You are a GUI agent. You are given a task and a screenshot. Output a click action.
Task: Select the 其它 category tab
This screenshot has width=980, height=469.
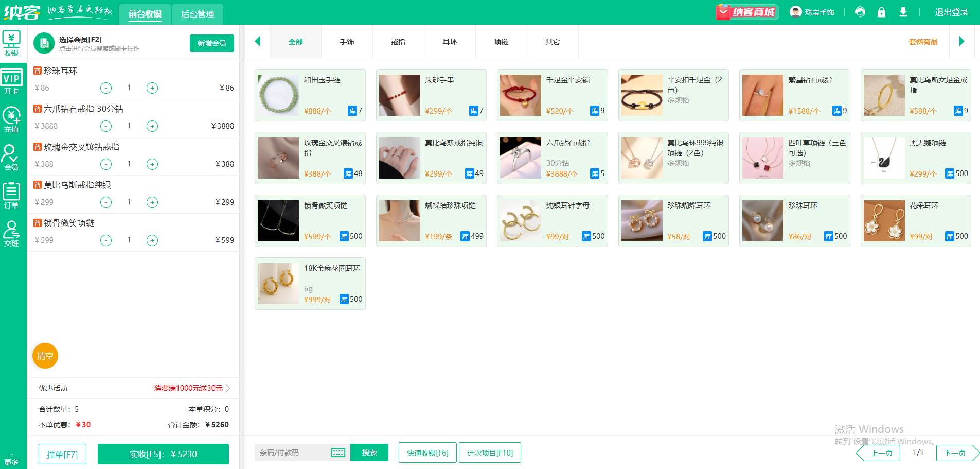(553, 42)
